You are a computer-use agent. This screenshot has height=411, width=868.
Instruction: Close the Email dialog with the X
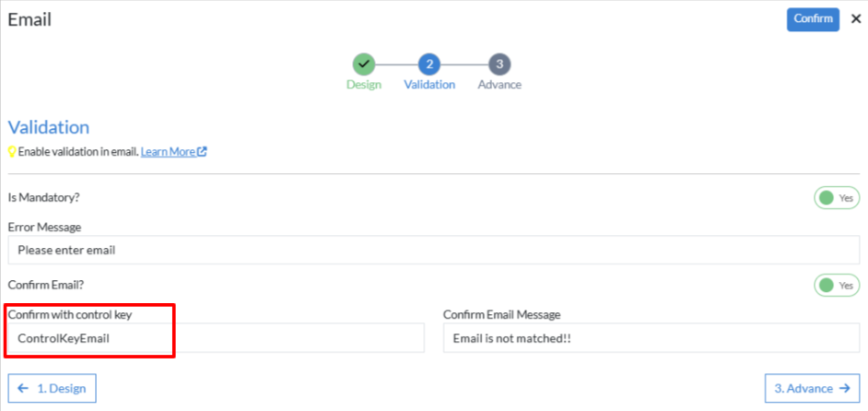[x=856, y=18]
